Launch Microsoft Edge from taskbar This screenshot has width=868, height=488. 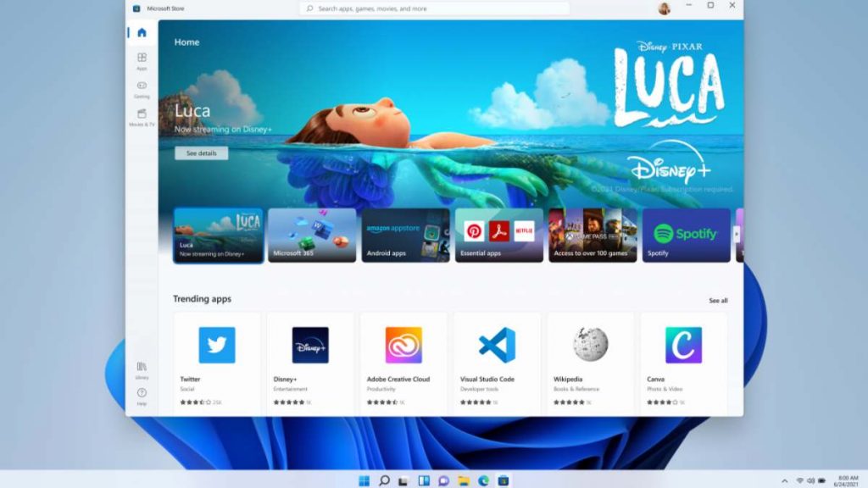click(484, 481)
